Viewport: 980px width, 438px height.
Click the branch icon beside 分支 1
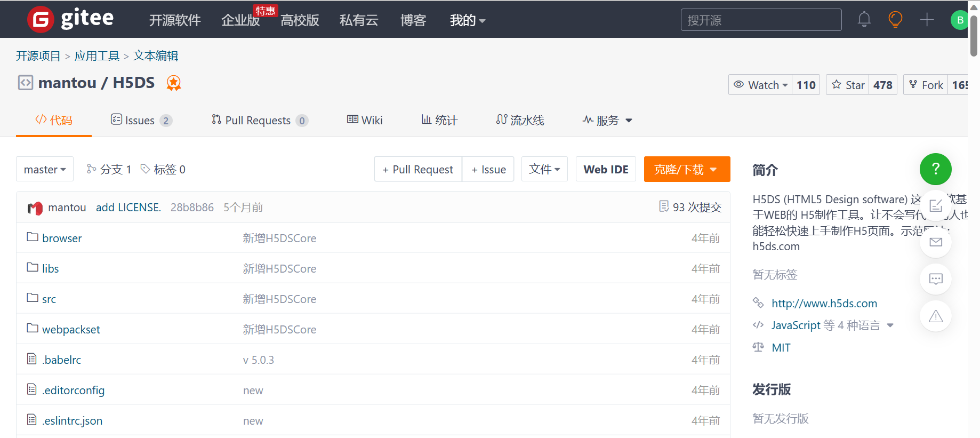(92, 169)
